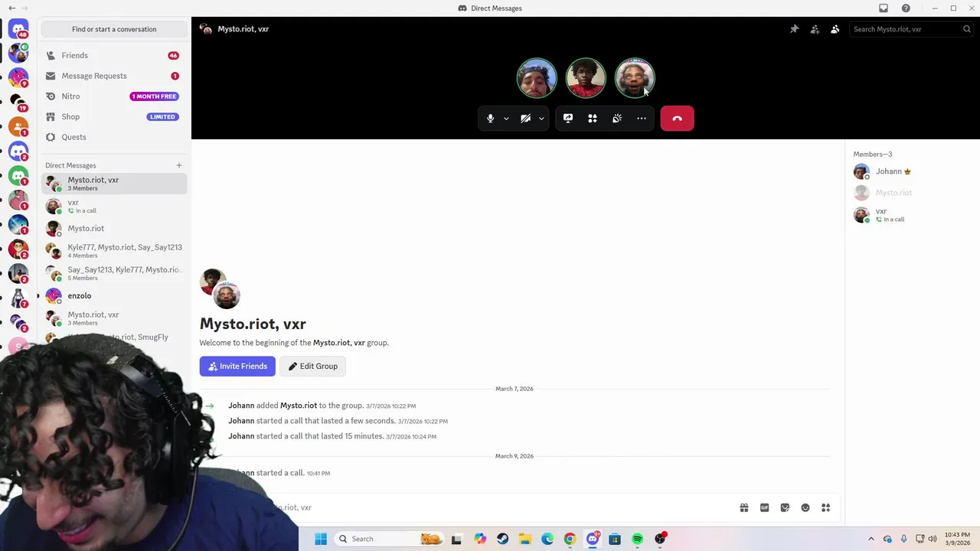Open the Shop page

113,116
